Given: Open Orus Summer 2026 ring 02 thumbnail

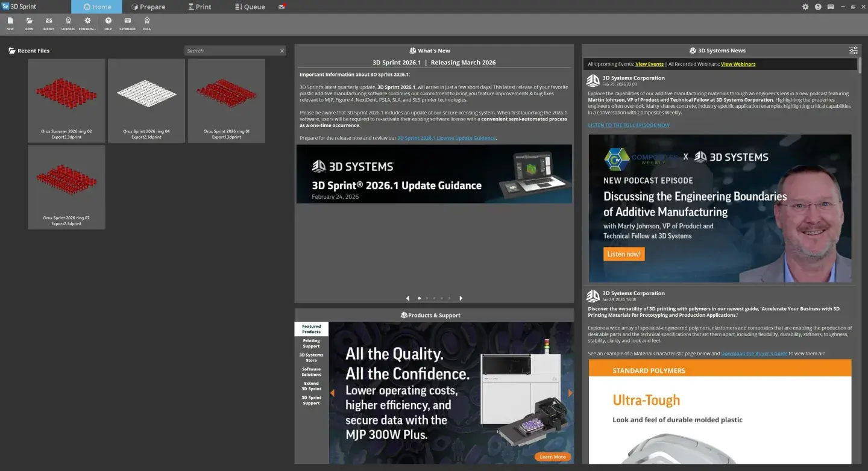Looking at the screenshot, I should click(66, 101).
